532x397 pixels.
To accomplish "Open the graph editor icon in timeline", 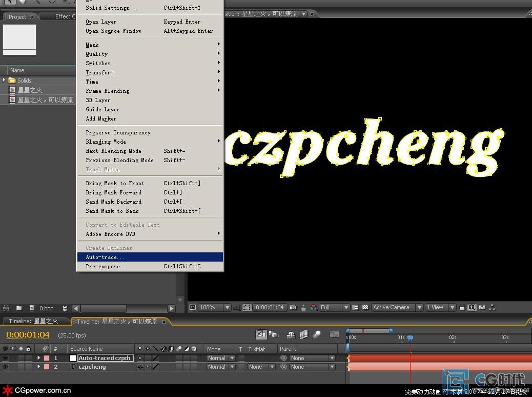I will (334, 335).
